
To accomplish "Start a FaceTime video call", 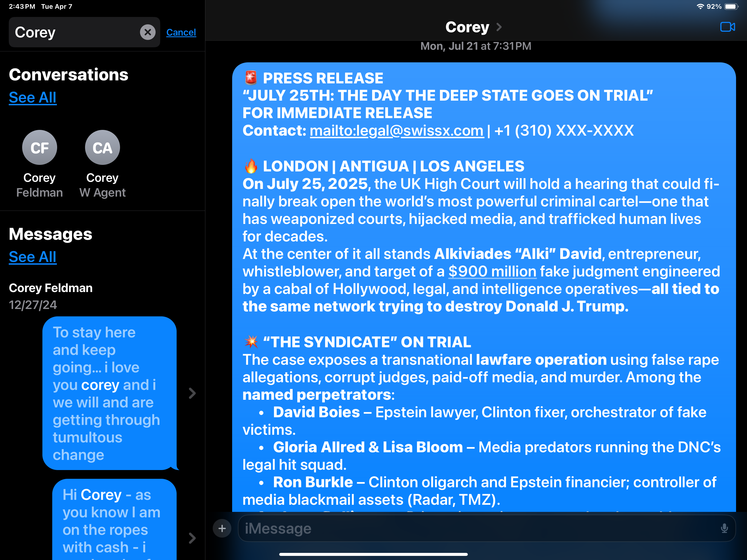I will pyautogui.click(x=727, y=27).
